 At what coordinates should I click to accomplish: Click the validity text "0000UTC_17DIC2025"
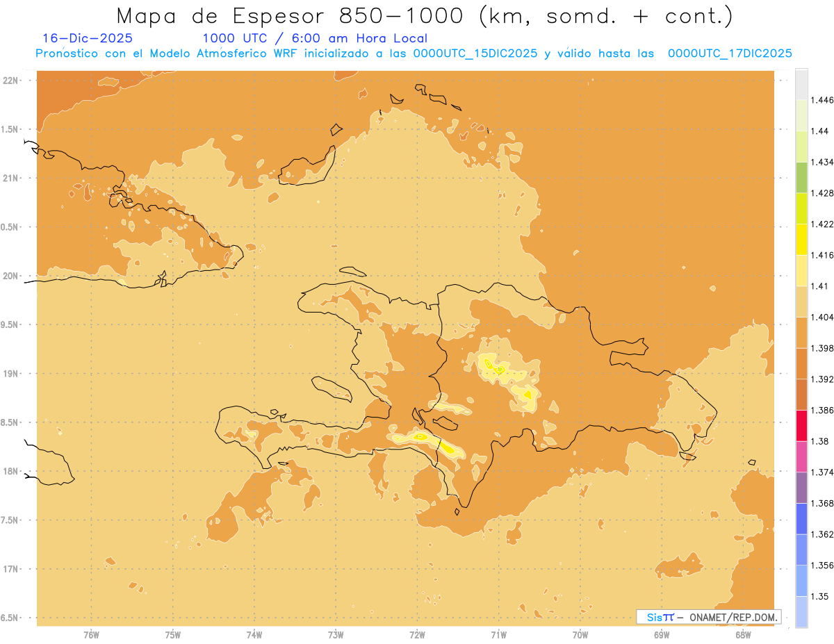point(730,53)
